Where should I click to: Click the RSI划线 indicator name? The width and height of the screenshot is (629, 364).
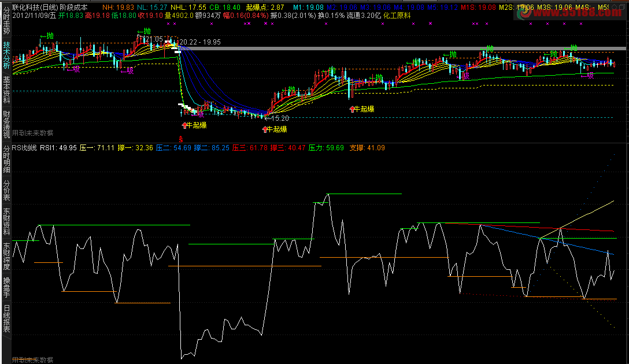[x=24, y=148]
